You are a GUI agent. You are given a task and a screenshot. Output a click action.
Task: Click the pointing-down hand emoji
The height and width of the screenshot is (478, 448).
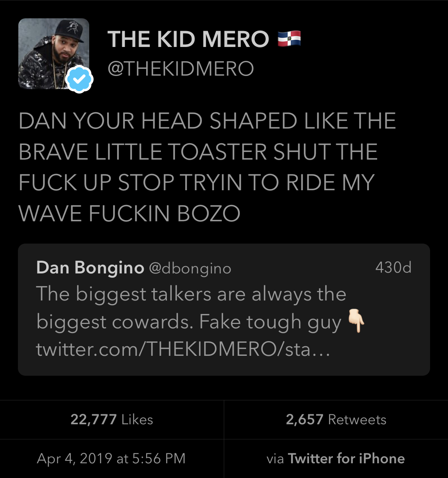tap(356, 322)
